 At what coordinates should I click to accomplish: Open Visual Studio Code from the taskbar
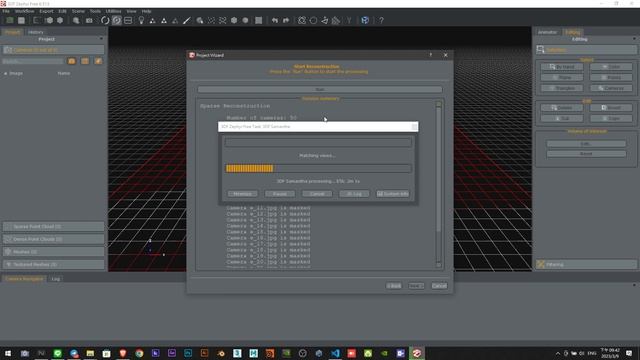tap(335, 353)
